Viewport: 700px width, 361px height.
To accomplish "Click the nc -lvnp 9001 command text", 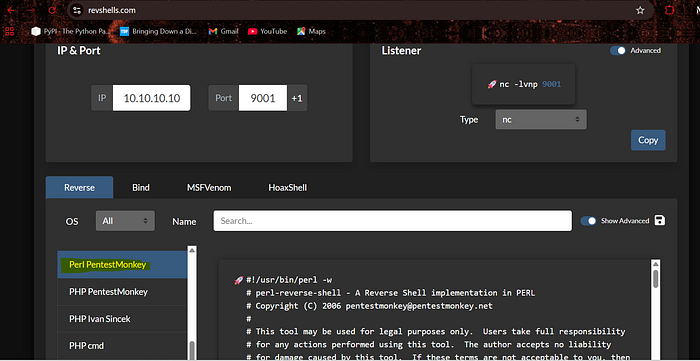I will click(530, 84).
